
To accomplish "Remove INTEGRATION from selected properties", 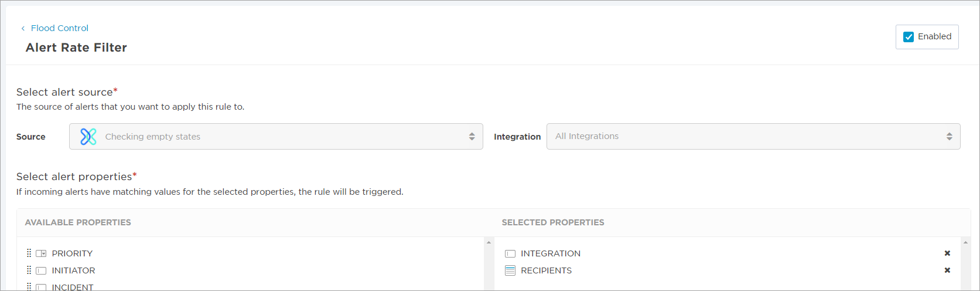I will point(947,253).
